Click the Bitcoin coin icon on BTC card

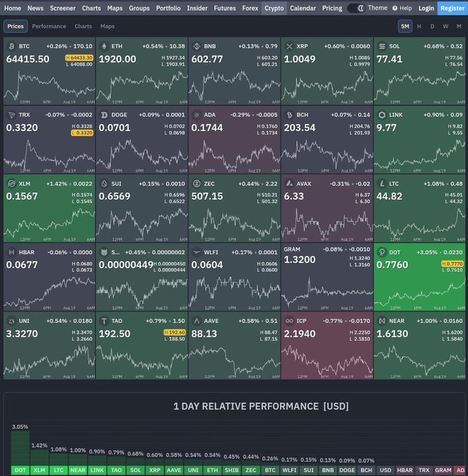pos(11,46)
